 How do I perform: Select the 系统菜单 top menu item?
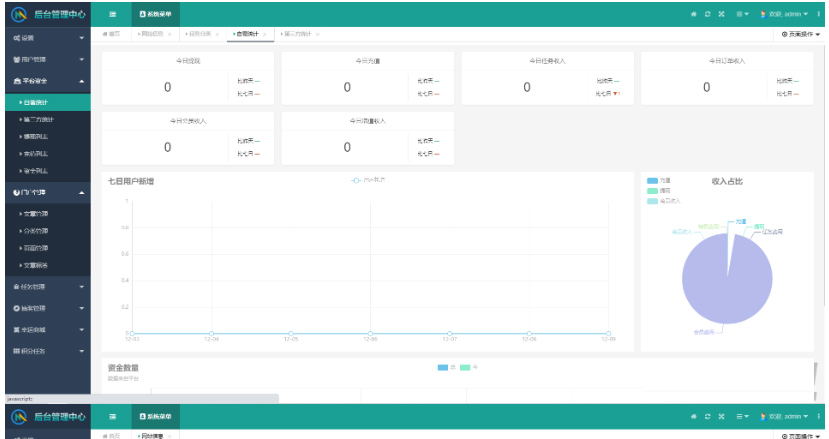click(155, 14)
